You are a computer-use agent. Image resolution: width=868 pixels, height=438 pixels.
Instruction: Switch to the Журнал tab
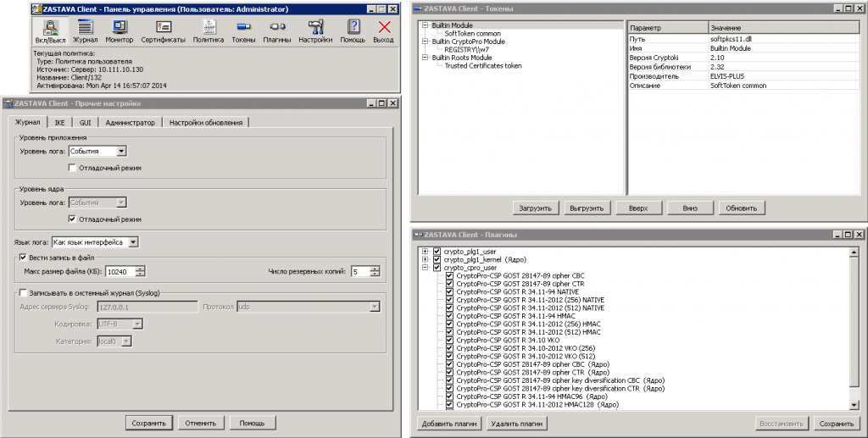[x=28, y=122]
